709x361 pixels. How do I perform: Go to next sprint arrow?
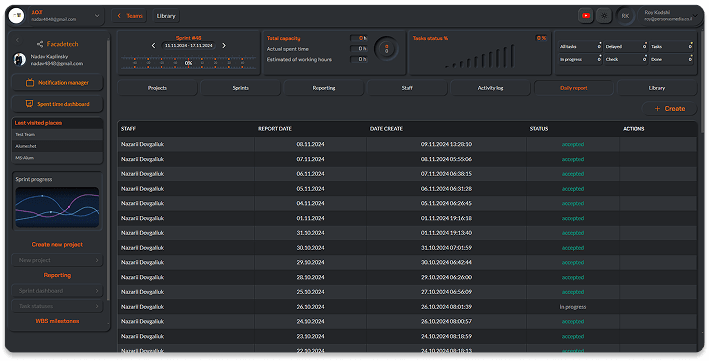[223, 45]
